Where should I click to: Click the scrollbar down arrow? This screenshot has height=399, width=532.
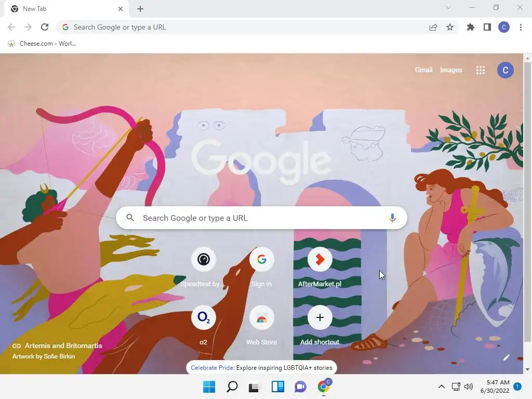tap(527, 369)
